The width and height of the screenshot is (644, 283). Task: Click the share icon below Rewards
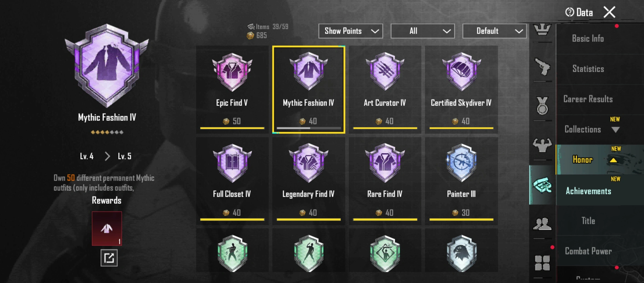(x=109, y=258)
